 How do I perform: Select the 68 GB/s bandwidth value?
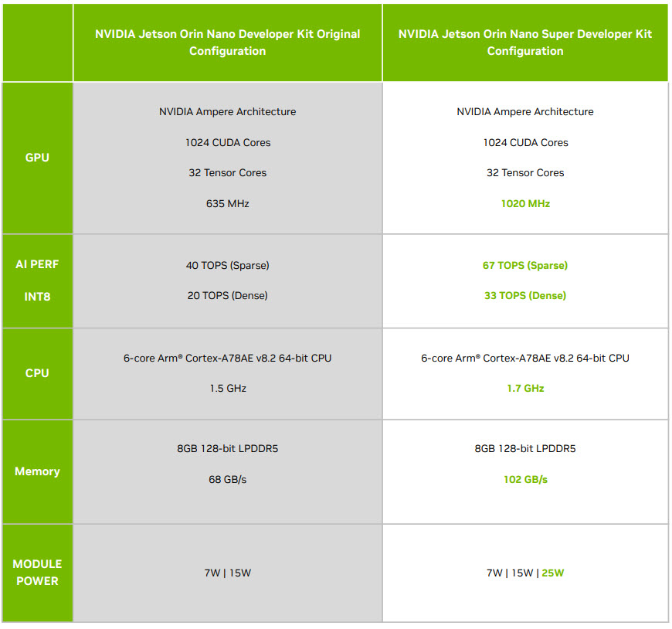pyautogui.click(x=228, y=479)
